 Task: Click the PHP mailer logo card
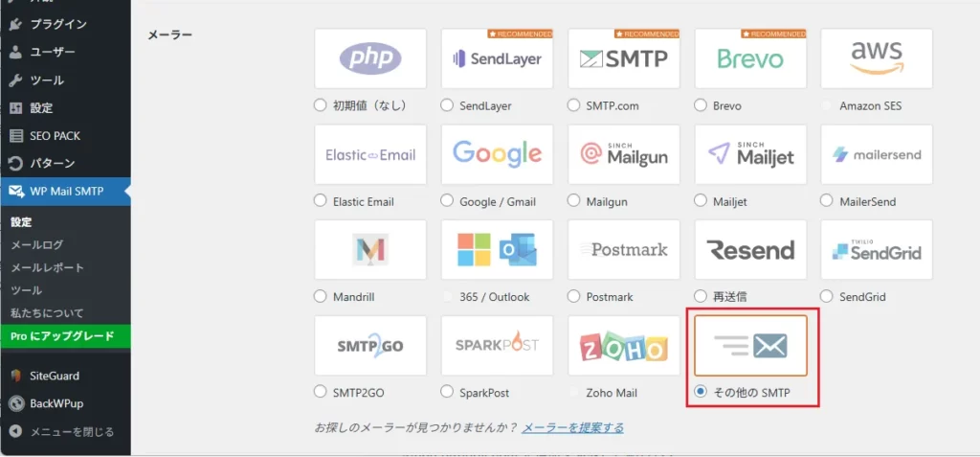[x=370, y=58]
